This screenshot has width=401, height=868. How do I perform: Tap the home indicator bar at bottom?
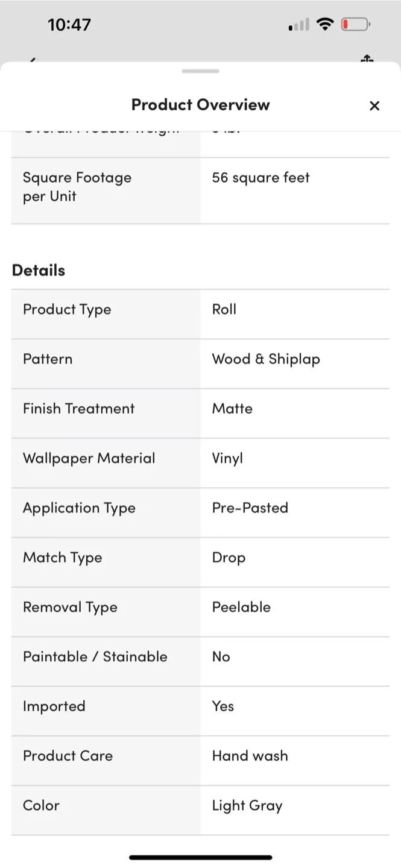coord(200,857)
